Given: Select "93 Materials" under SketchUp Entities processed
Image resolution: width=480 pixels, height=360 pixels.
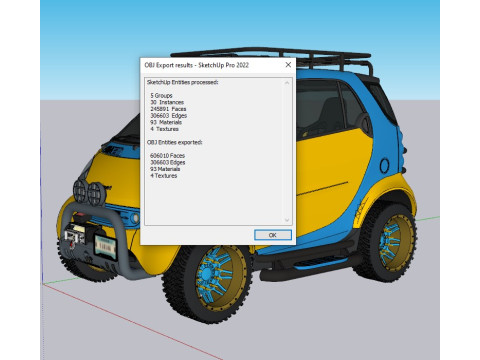Looking at the screenshot, I should pyautogui.click(x=166, y=122).
